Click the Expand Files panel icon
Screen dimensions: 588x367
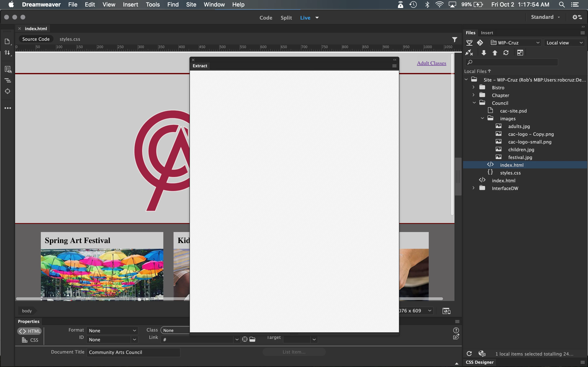520,53
